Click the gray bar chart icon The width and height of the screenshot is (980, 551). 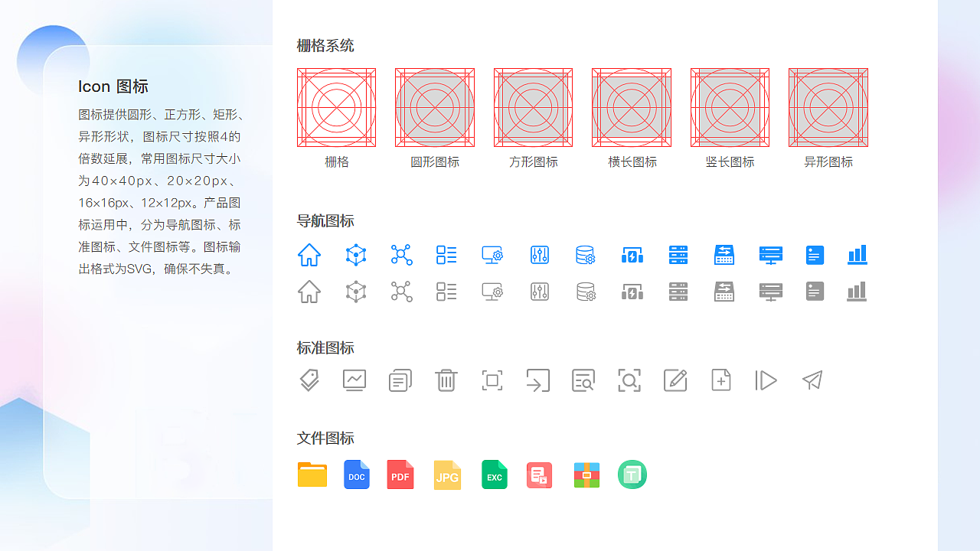point(857,292)
